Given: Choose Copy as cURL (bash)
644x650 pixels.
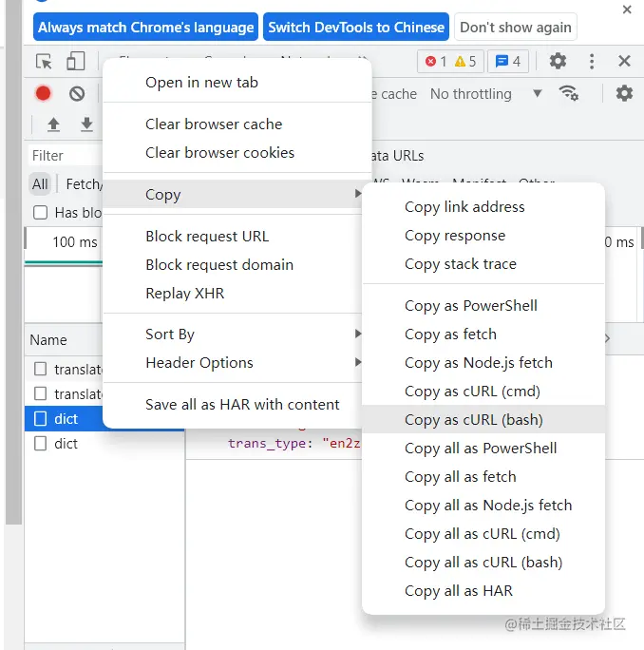Looking at the screenshot, I should point(483,419).
